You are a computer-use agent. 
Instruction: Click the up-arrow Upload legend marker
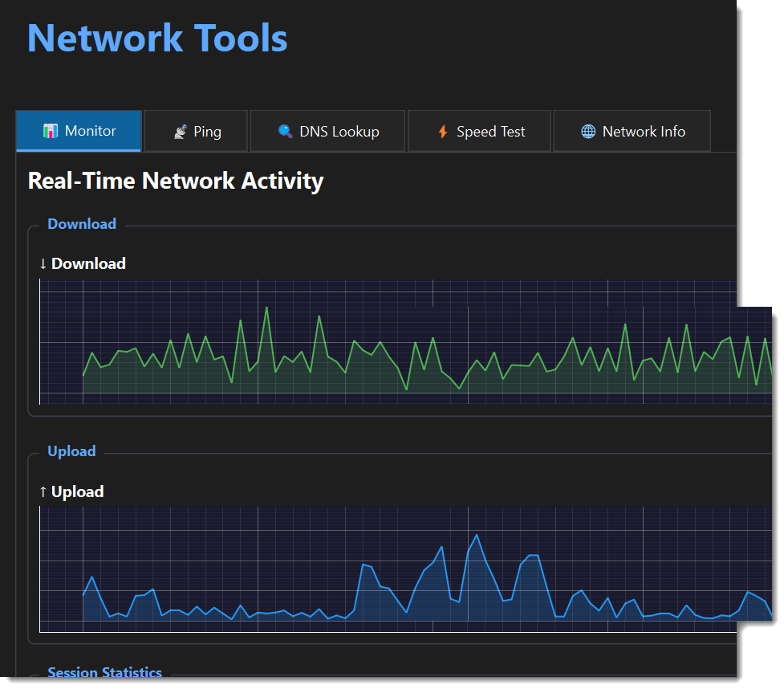click(43, 491)
